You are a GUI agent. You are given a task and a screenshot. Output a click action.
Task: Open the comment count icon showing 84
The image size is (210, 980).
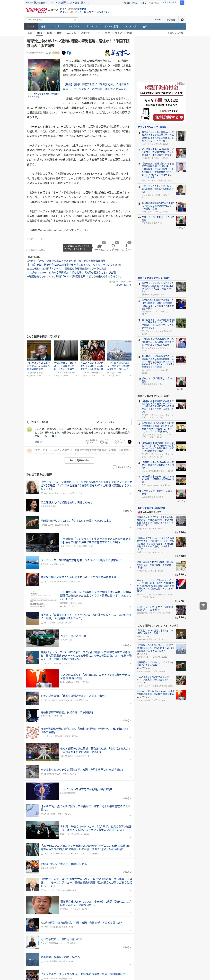pyautogui.click(x=48, y=53)
